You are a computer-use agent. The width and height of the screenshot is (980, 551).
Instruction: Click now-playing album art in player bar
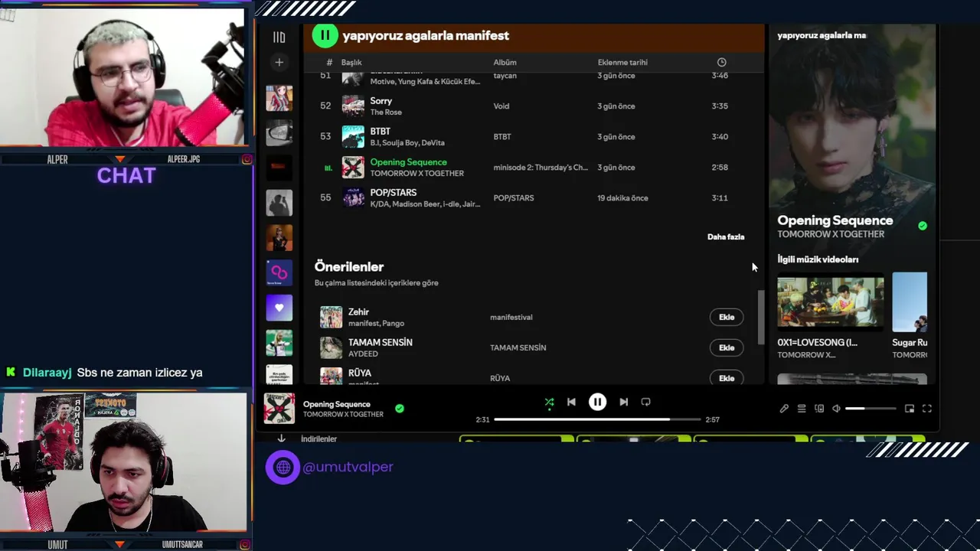click(279, 408)
